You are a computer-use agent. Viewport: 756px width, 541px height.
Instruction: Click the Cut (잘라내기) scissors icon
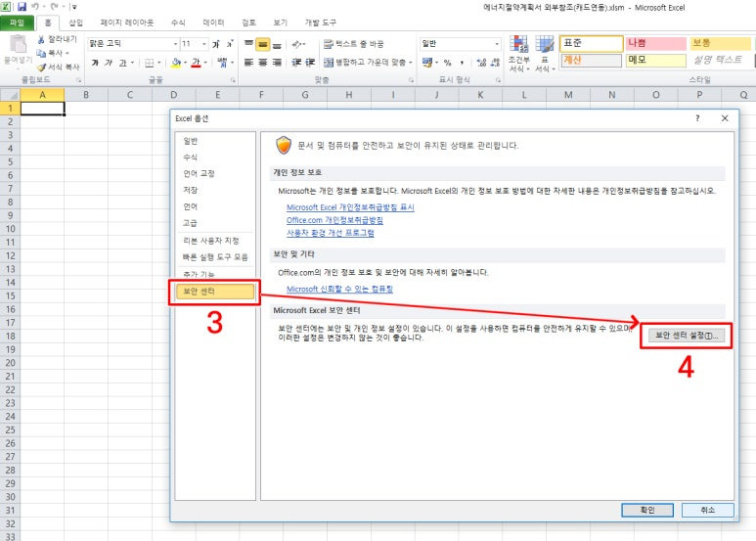point(41,39)
